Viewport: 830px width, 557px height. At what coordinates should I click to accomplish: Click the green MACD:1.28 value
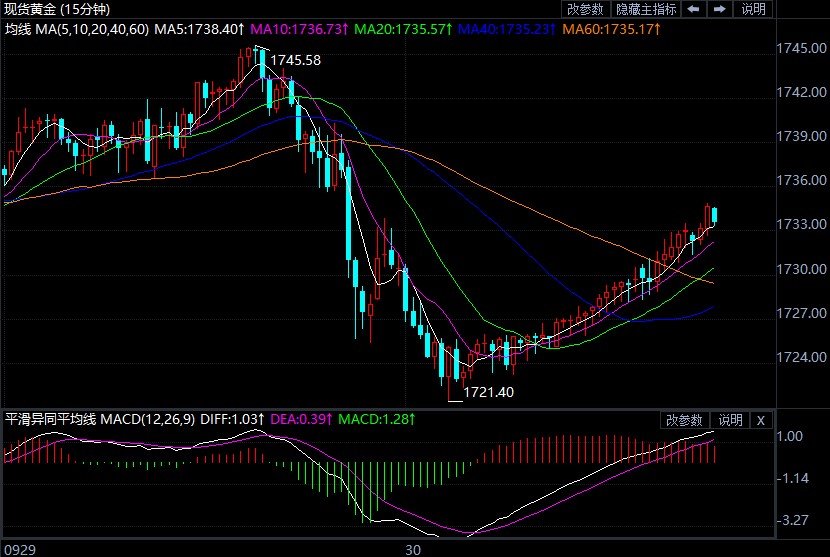(376, 419)
